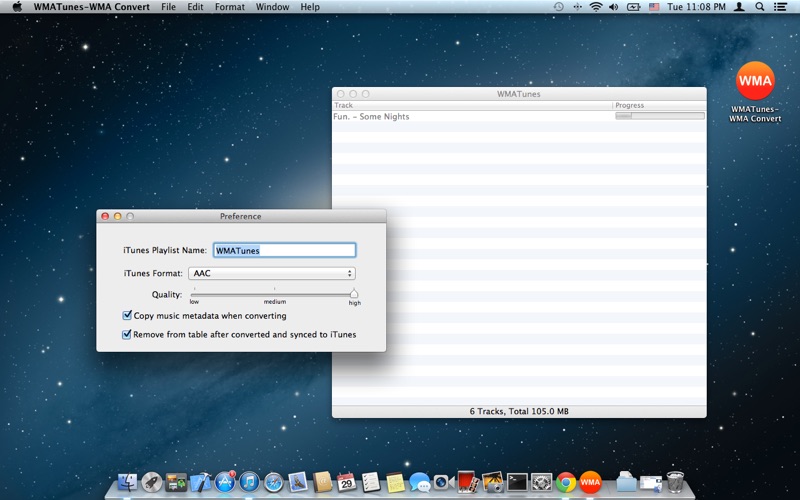Open Mission Control in the Dock
Viewport: 800px width, 500px height.
(x=176, y=482)
